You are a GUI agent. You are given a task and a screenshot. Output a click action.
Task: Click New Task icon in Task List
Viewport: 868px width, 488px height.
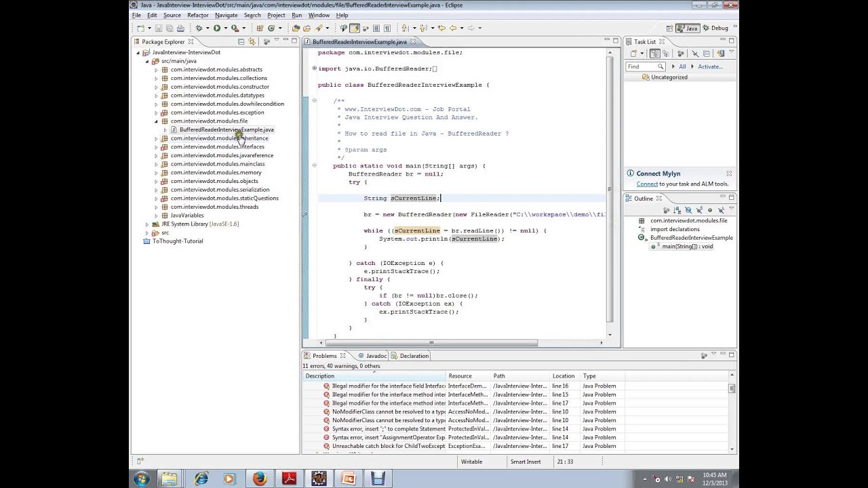click(633, 53)
